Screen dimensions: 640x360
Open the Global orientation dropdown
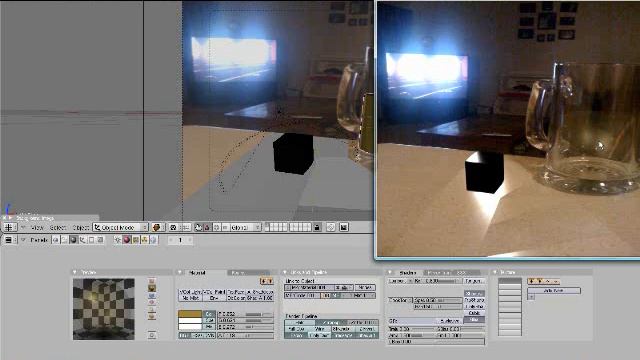pyautogui.click(x=246, y=227)
